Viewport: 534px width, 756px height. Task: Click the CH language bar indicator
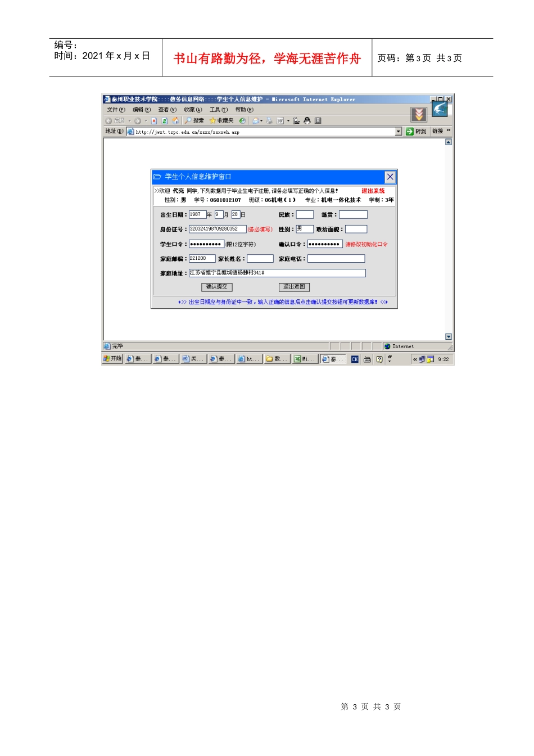point(355,359)
